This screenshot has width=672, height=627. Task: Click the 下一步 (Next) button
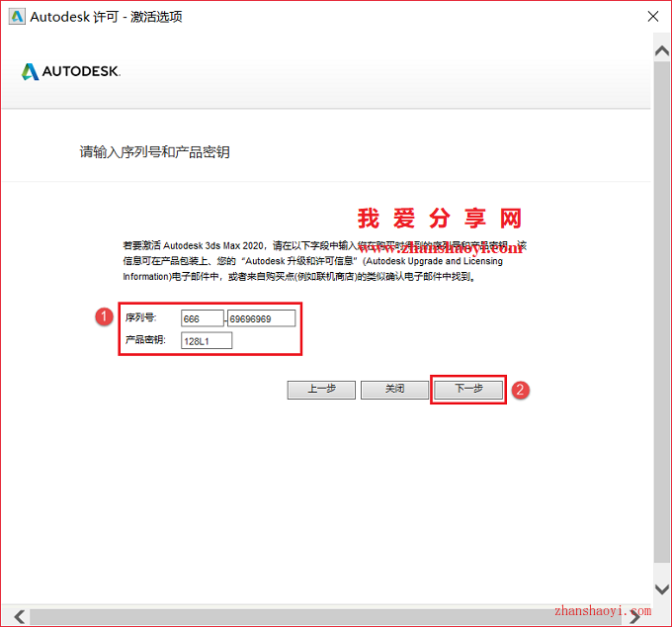coord(468,390)
